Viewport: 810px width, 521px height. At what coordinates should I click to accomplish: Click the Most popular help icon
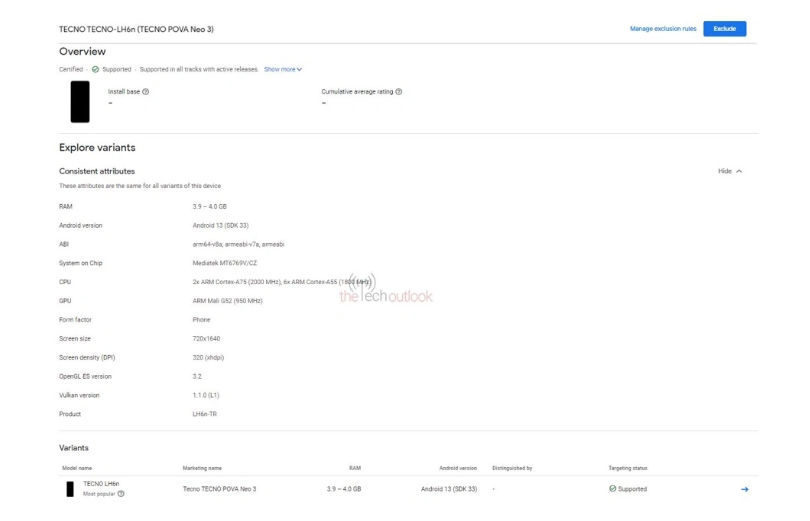121,494
